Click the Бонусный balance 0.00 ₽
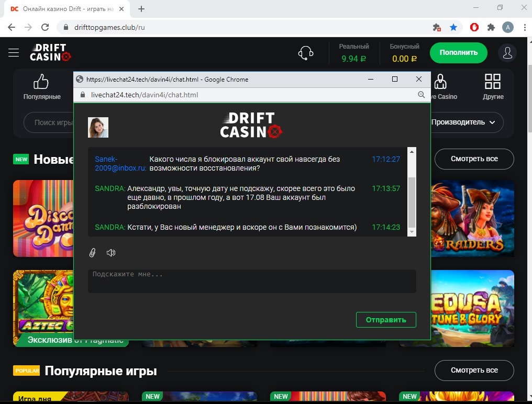This screenshot has height=404, width=532. 404,59
